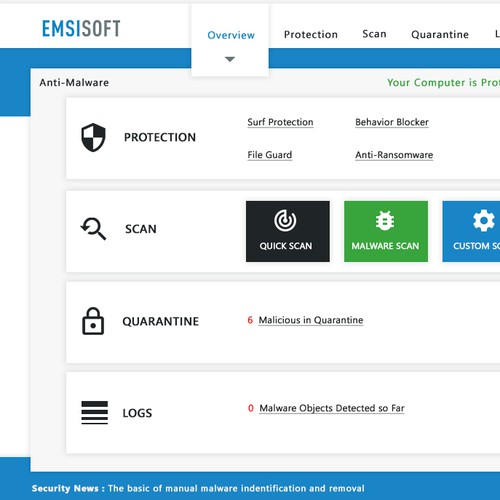
Task: Click the QUARANTINE section heading
Action: coord(161,321)
